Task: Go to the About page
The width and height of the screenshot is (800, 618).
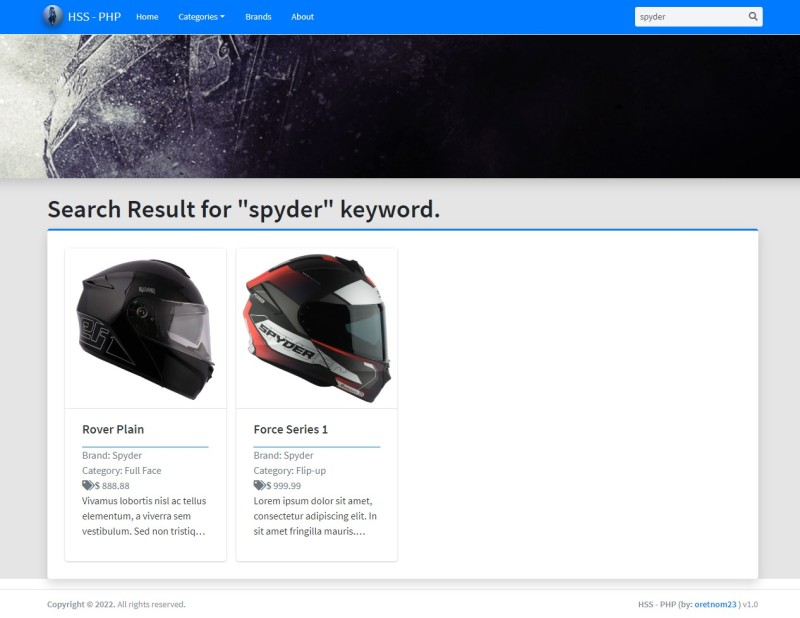Action: click(303, 17)
